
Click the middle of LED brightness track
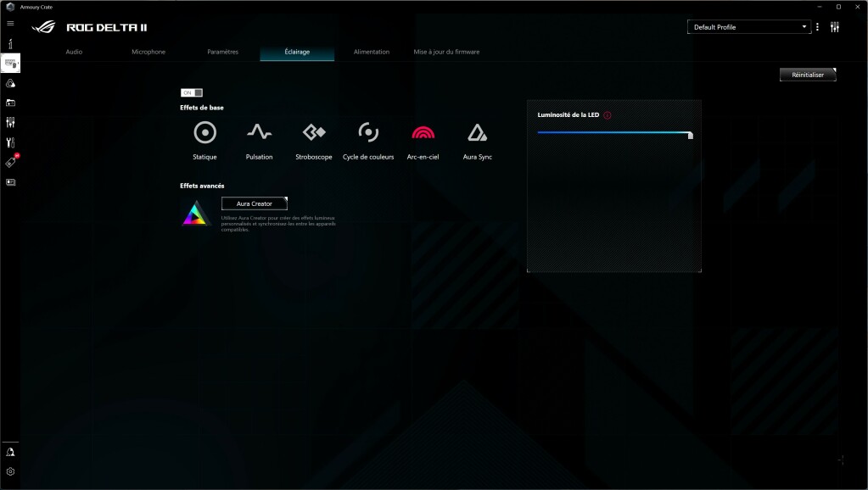(x=614, y=133)
